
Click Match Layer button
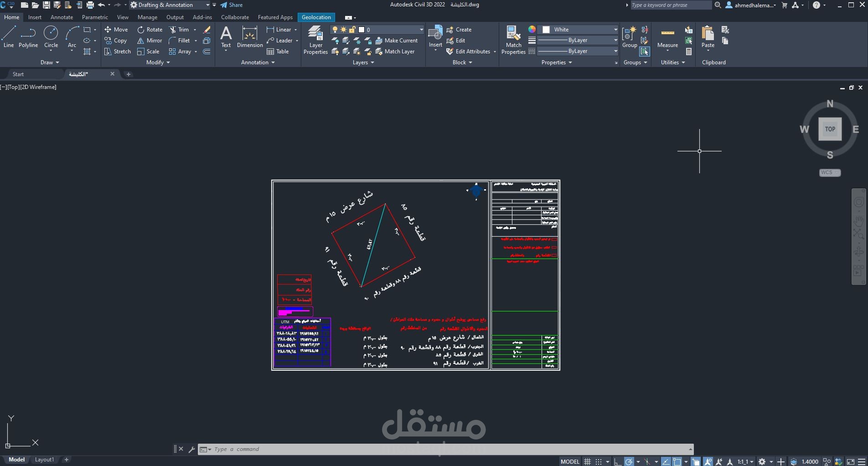click(395, 51)
